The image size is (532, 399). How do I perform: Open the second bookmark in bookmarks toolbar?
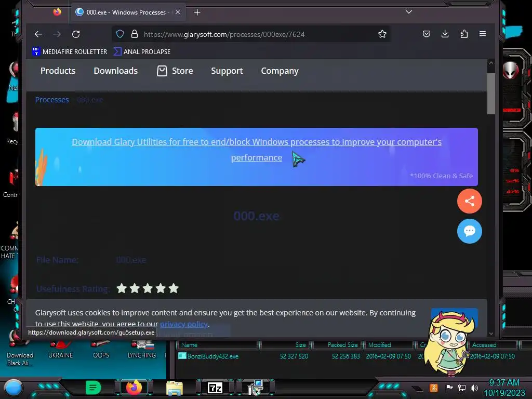click(x=142, y=51)
